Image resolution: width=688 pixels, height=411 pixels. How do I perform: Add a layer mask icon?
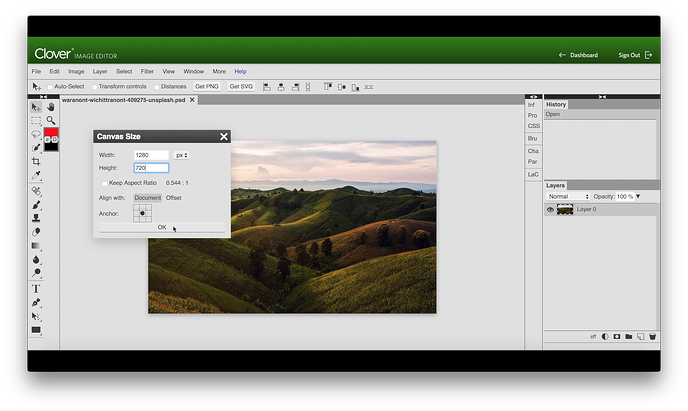click(617, 336)
